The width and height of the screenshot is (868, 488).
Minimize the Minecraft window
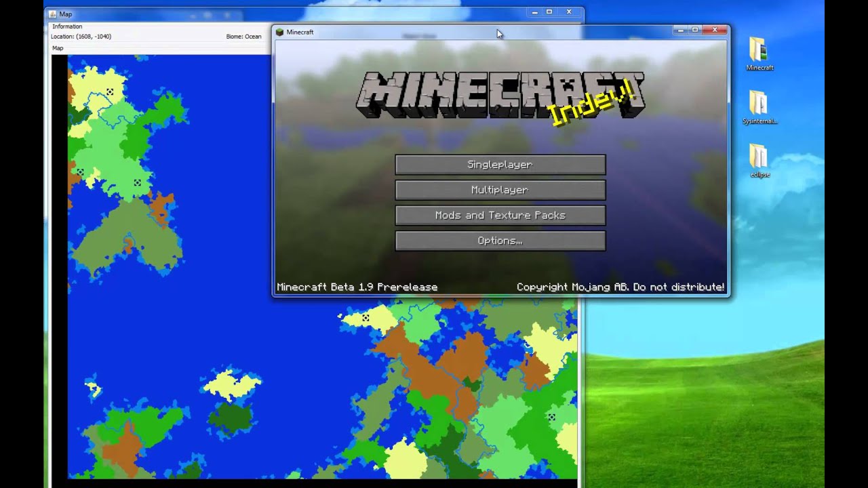click(x=681, y=30)
